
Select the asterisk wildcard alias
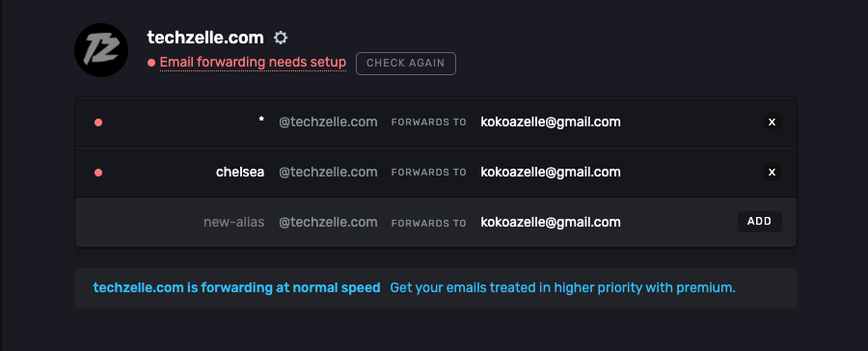pyautogui.click(x=261, y=121)
